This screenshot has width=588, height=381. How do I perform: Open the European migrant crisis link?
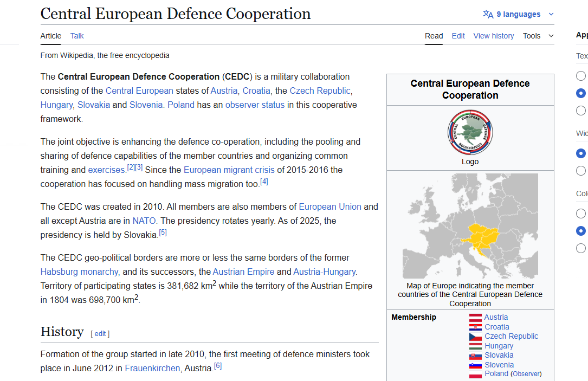pos(229,170)
